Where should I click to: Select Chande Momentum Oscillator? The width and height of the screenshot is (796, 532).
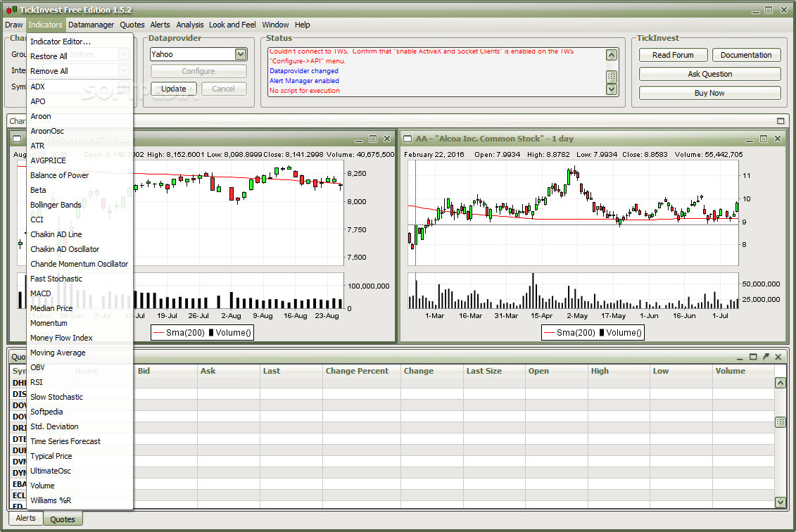[80, 264]
